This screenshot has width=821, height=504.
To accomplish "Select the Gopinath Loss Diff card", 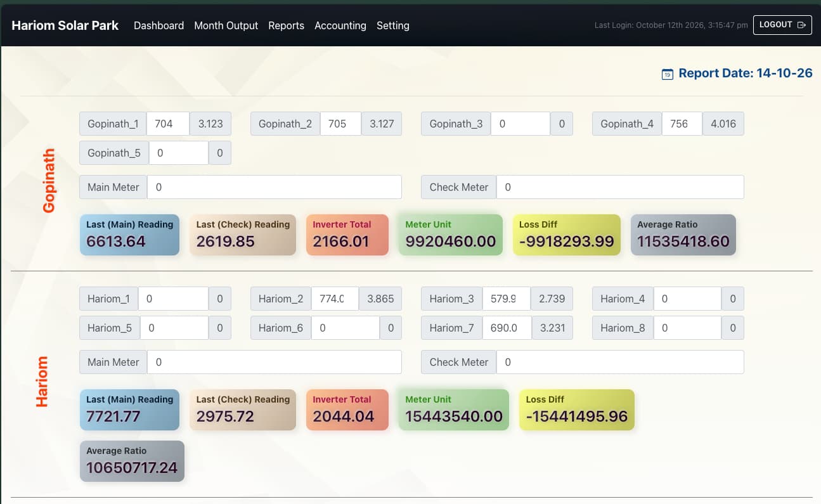I will click(567, 235).
